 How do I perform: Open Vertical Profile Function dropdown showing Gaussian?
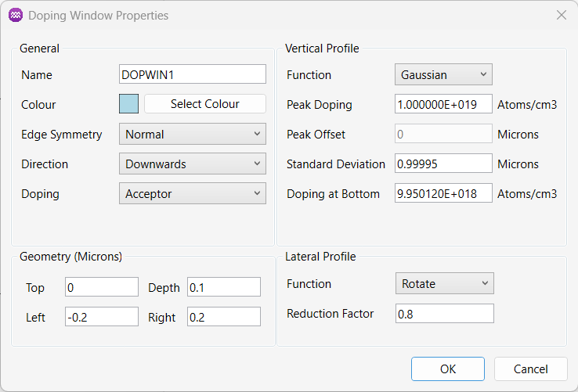(x=443, y=74)
